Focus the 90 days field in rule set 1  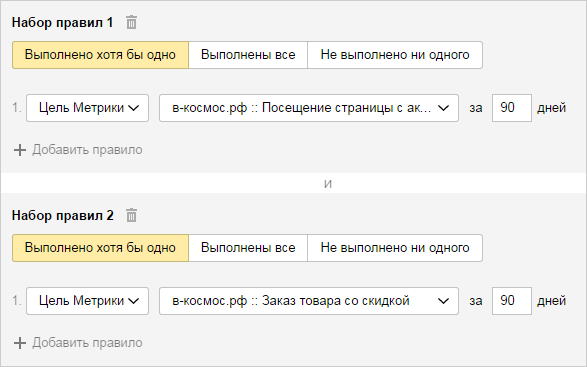tap(512, 108)
